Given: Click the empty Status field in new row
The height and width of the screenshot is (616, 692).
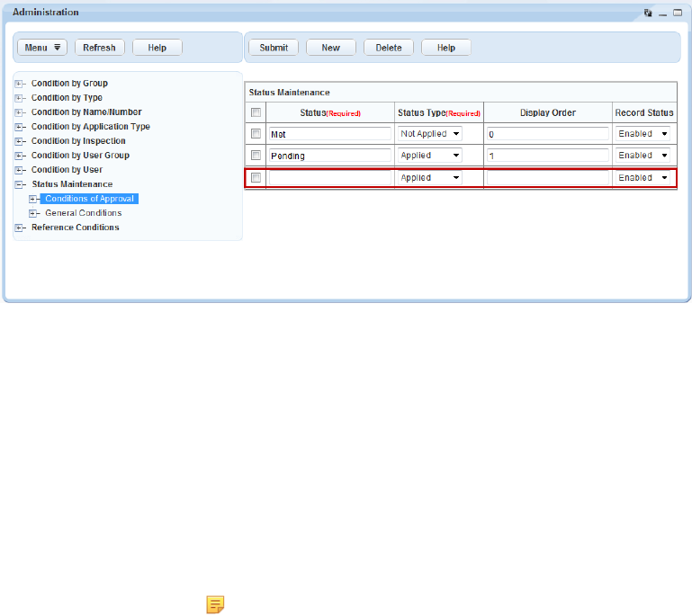Looking at the screenshot, I should pos(330,178).
